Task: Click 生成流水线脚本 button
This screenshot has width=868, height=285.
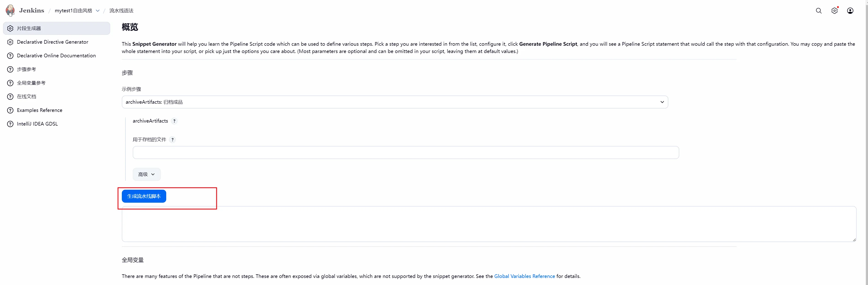Action: 144,196
